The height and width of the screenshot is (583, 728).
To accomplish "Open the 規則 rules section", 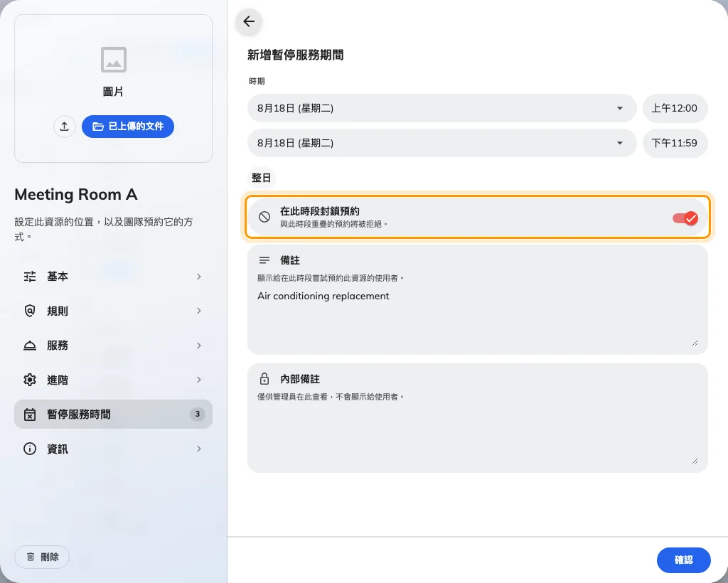I will pos(113,311).
